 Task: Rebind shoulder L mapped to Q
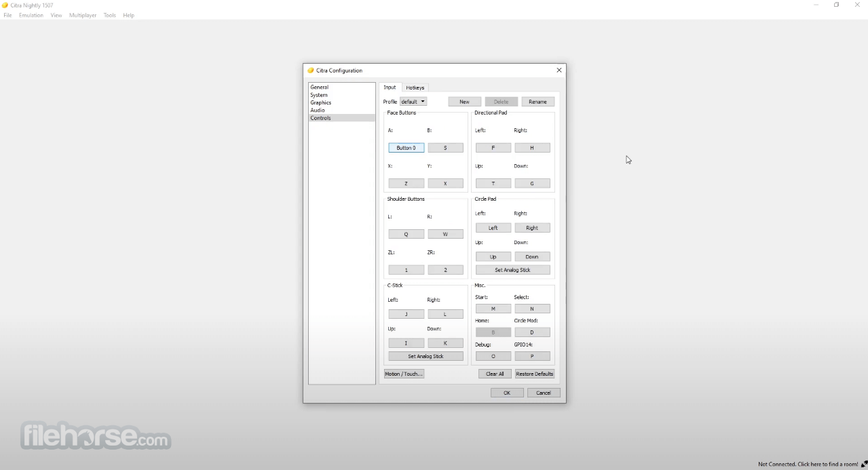click(x=406, y=234)
